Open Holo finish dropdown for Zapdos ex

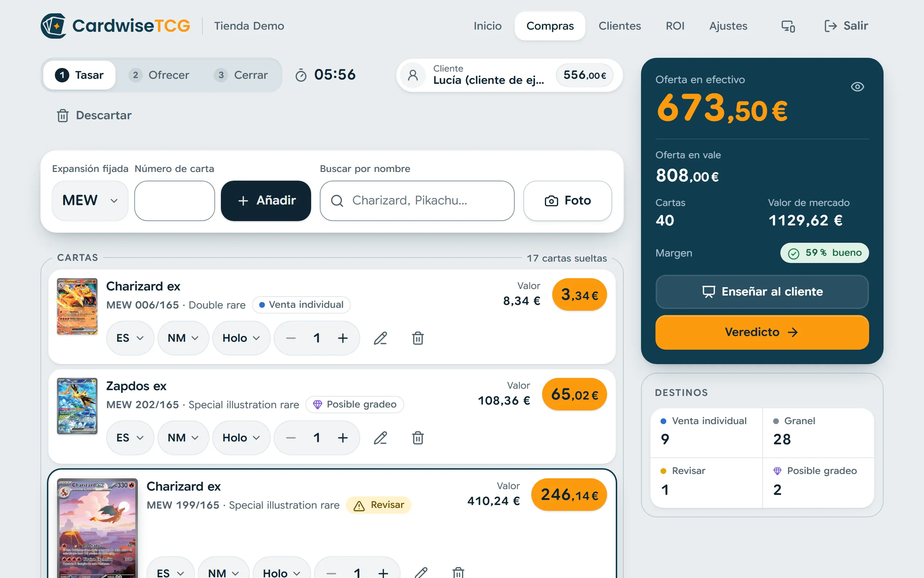241,438
